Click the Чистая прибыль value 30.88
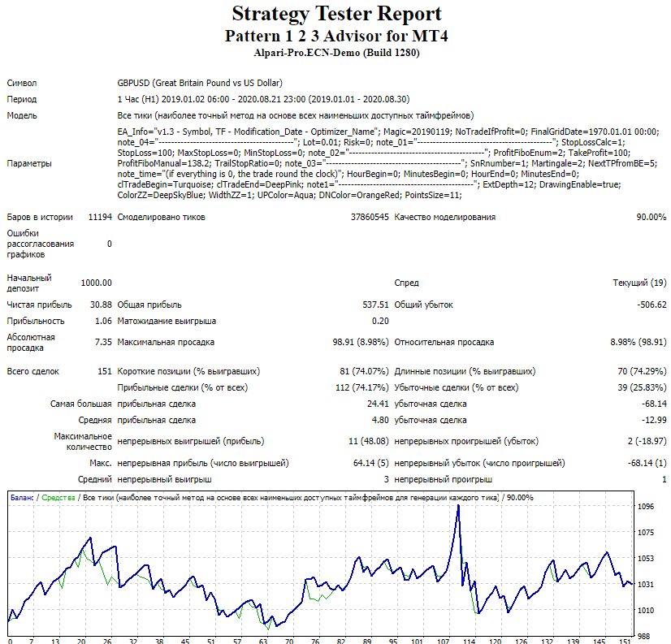Viewport: 671px width, 644px height. coord(100,305)
